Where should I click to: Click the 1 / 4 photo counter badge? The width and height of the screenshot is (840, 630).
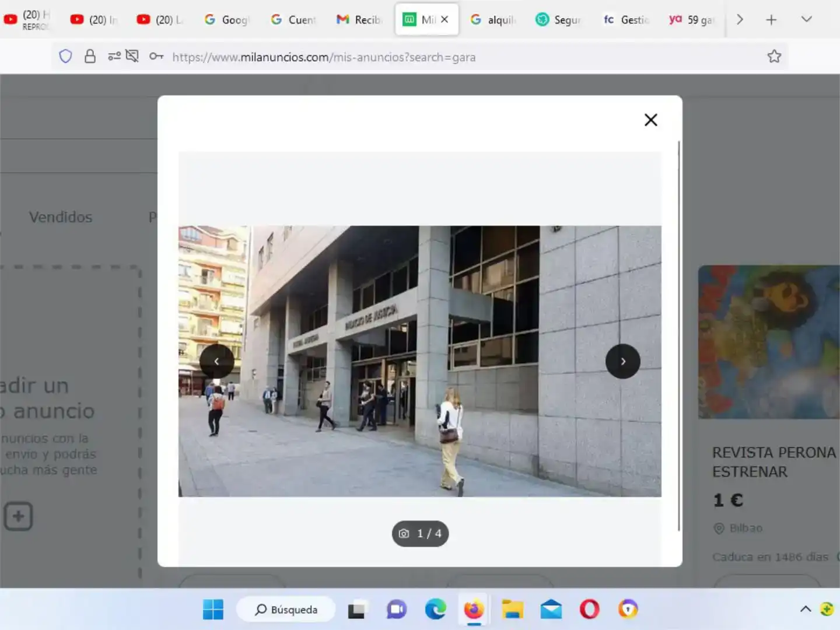point(420,533)
